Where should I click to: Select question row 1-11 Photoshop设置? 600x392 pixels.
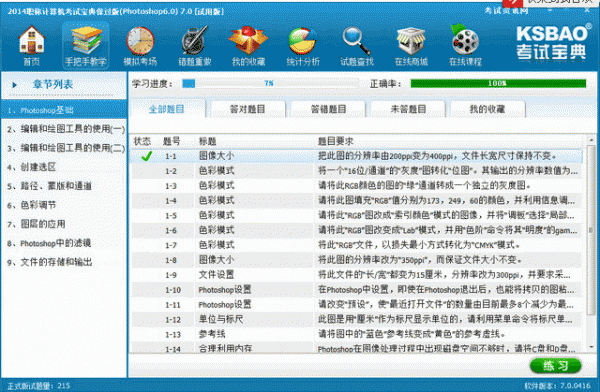pyautogui.click(x=357, y=305)
